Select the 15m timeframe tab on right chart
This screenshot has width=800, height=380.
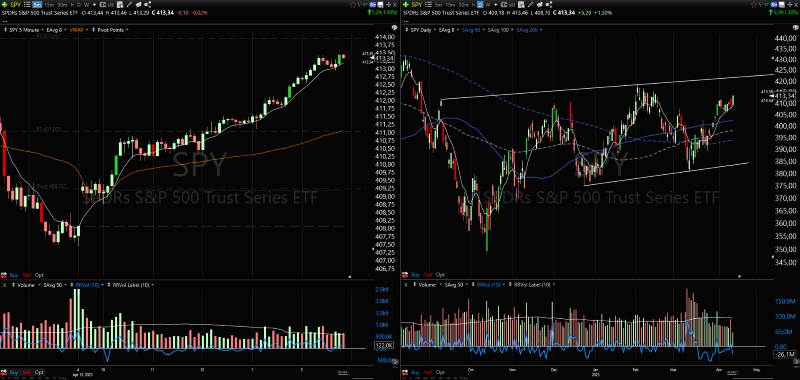(x=451, y=5)
